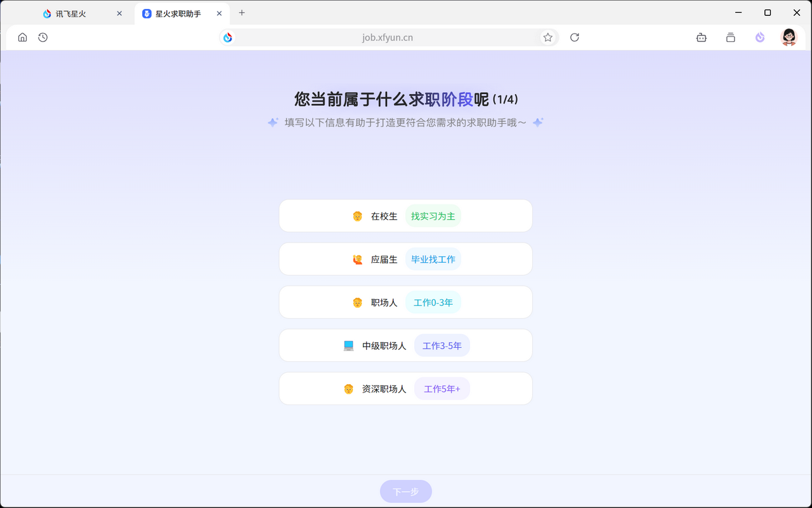Reload the page via refresh icon
812x508 pixels.
pos(574,37)
